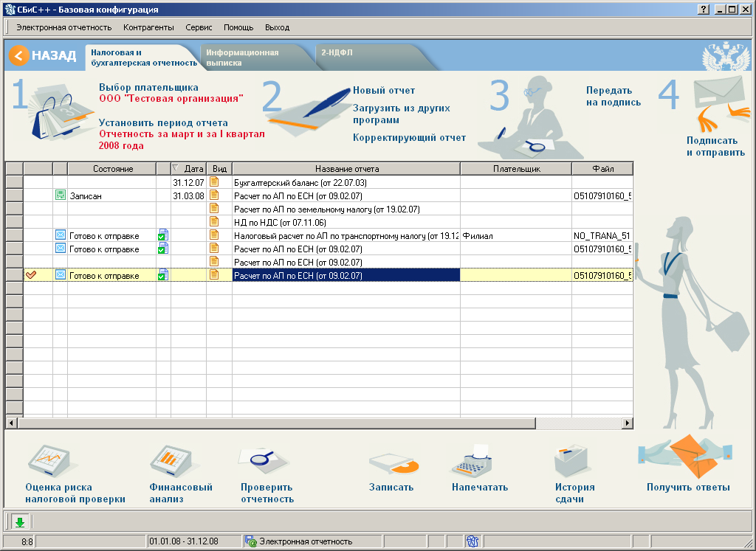Open the Сервис menu
This screenshot has width=756, height=551.
199,27
